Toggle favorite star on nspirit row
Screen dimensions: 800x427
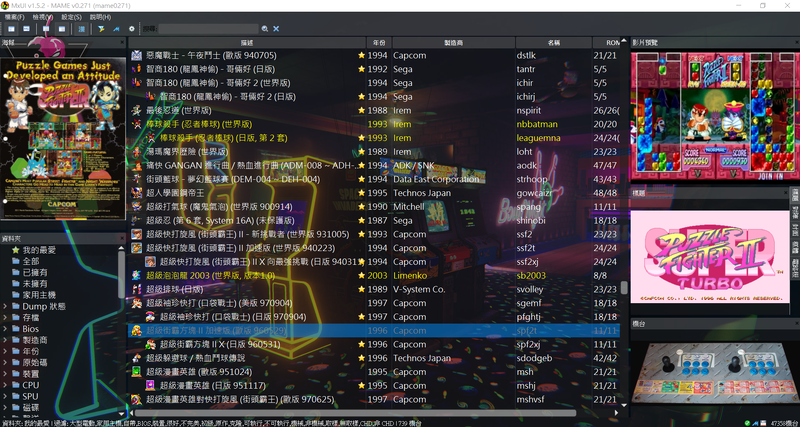361,110
